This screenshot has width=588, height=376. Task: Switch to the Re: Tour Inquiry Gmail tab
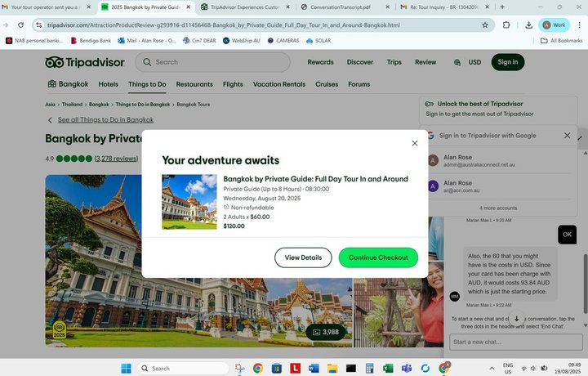444,7
